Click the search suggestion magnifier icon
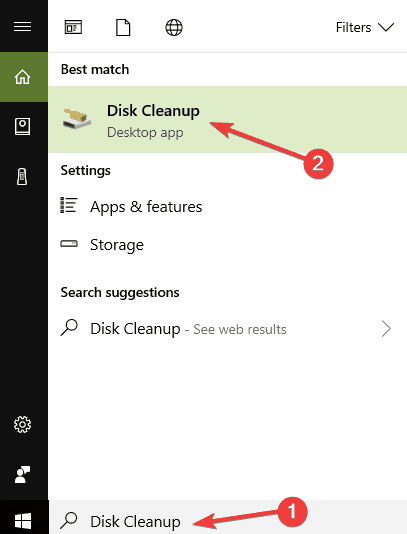This screenshot has width=407, height=534. coord(69,328)
